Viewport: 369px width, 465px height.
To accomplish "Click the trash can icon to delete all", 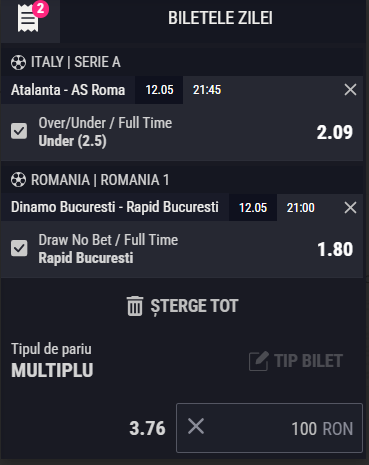I will click(x=135, y=306).
